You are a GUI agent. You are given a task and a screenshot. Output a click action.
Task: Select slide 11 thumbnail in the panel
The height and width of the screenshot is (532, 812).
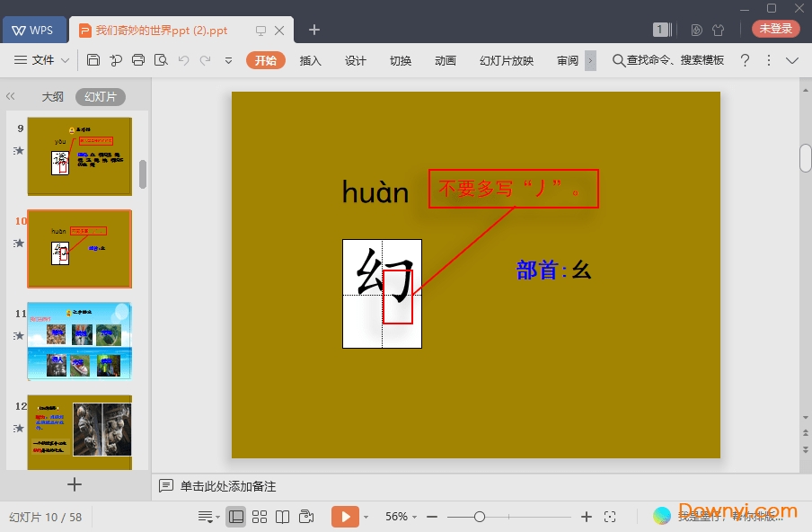pos(79,341)
